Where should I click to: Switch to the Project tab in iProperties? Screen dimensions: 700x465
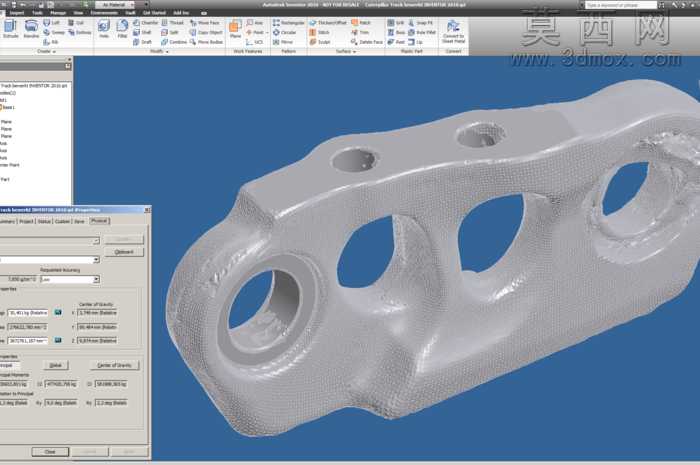[26, 221]
